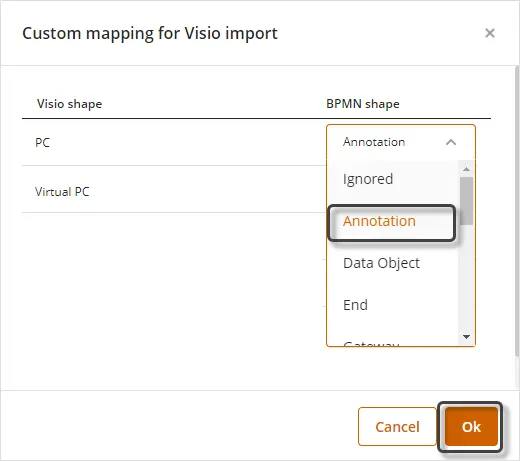This screenshot has height=461, width=520.
Task: Select End option in dropdown
Action: coord(393,305)
